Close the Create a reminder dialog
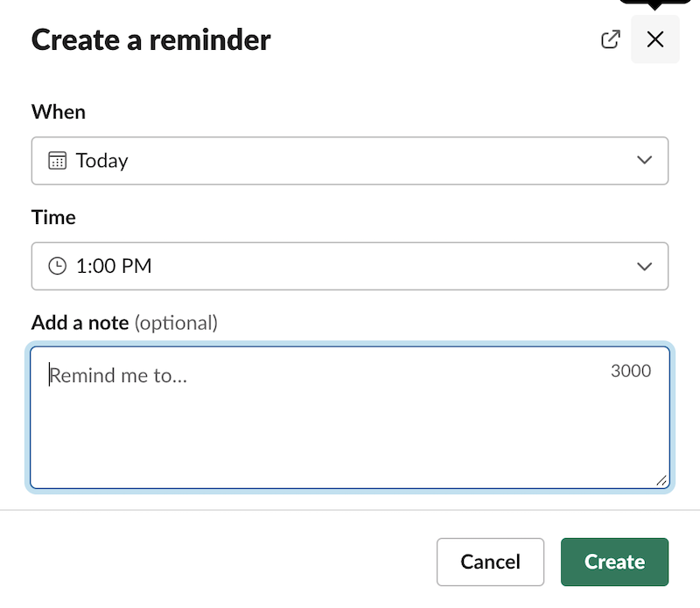The width and height of the screenshot is (700, 608). click(x=654, y=39)
